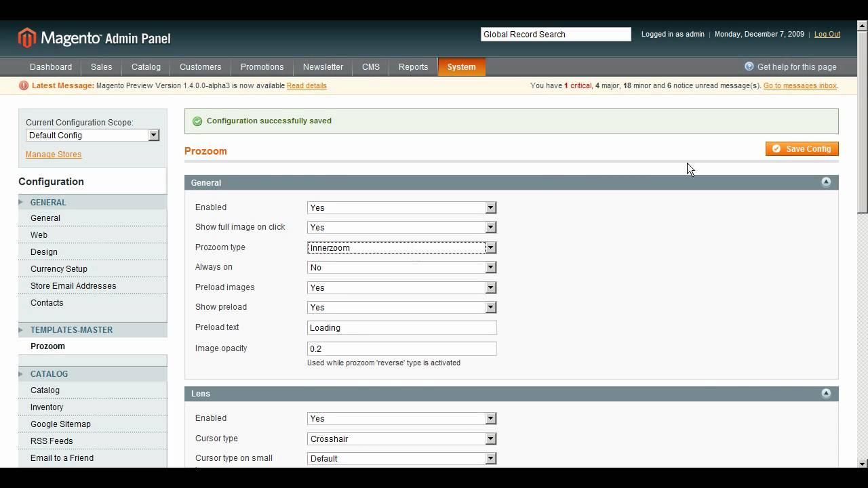Click the Global Record Search field
868x488 pixels.
[x=556, y=34]
